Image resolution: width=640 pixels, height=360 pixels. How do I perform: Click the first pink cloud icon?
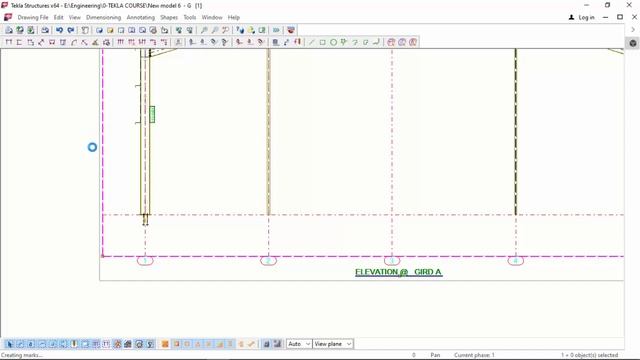(391, 42)
